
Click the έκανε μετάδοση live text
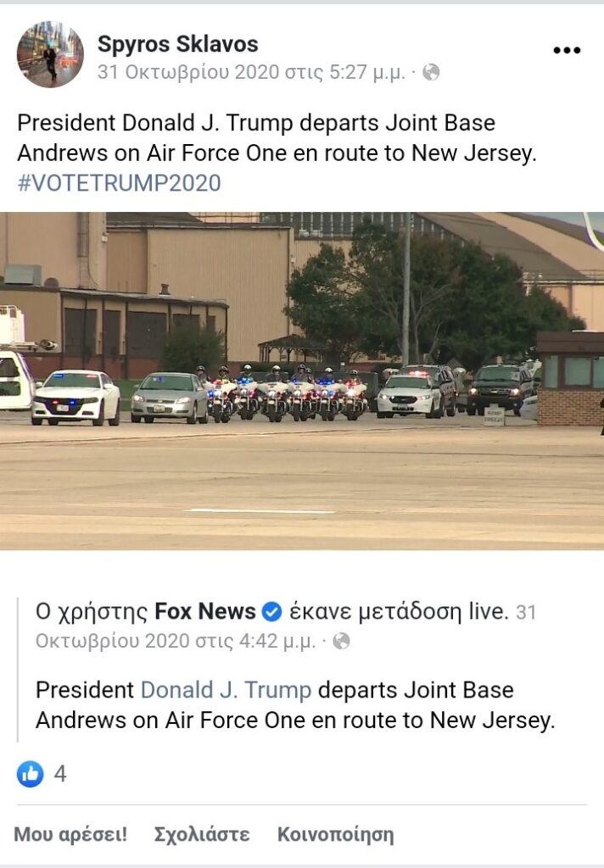click(x=399, y=611)
